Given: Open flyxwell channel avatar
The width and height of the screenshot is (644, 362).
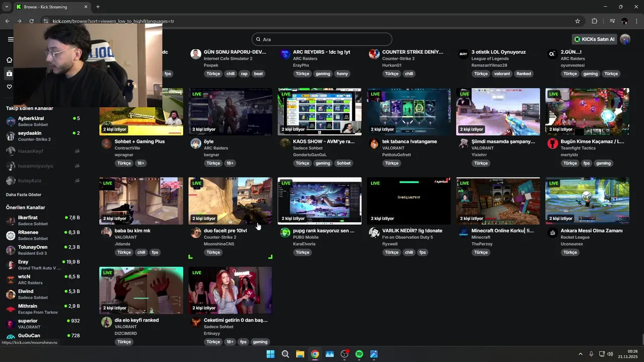Looking at the screenshot, I should [x=374, y=233].
